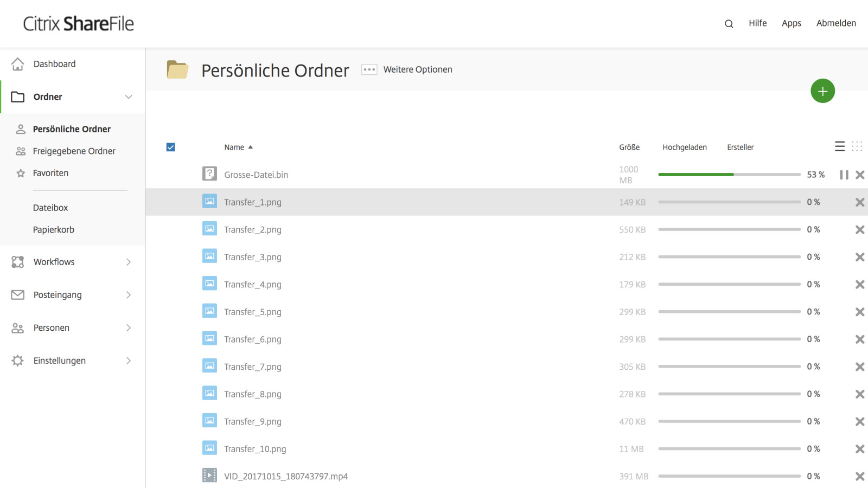Select the Favoriten star icon
868x488 pixels.
point(21,172)
